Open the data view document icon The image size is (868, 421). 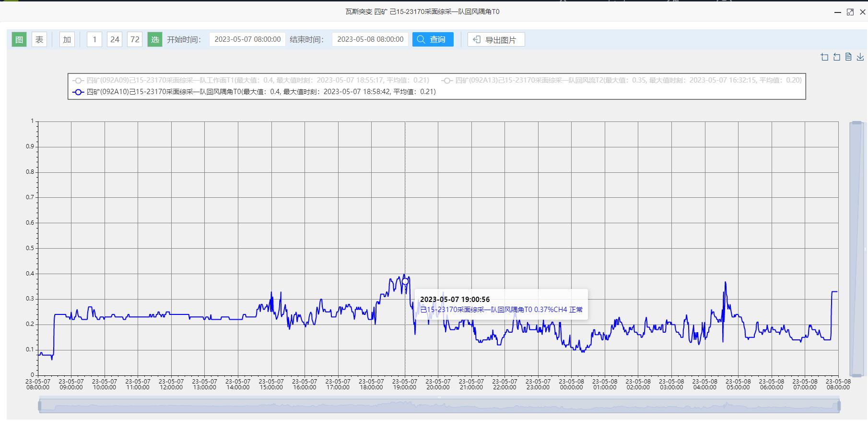tap(848, 57)
